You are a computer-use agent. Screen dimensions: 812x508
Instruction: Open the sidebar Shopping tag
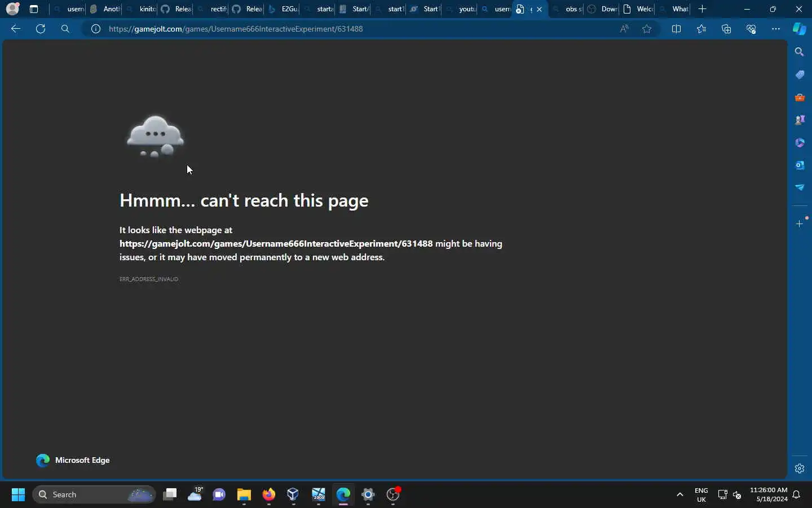[800, 75]
